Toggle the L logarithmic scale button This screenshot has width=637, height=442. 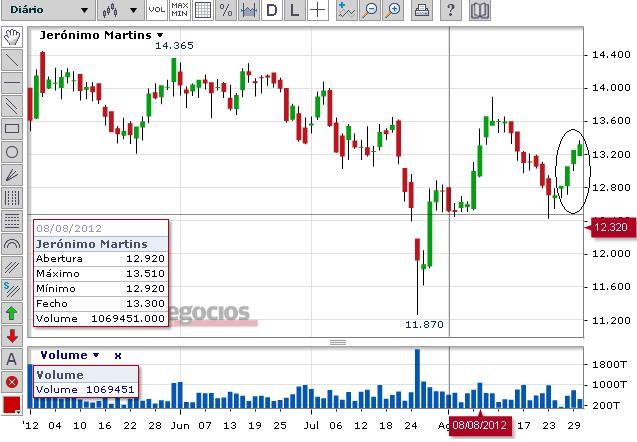coord(295,10)
